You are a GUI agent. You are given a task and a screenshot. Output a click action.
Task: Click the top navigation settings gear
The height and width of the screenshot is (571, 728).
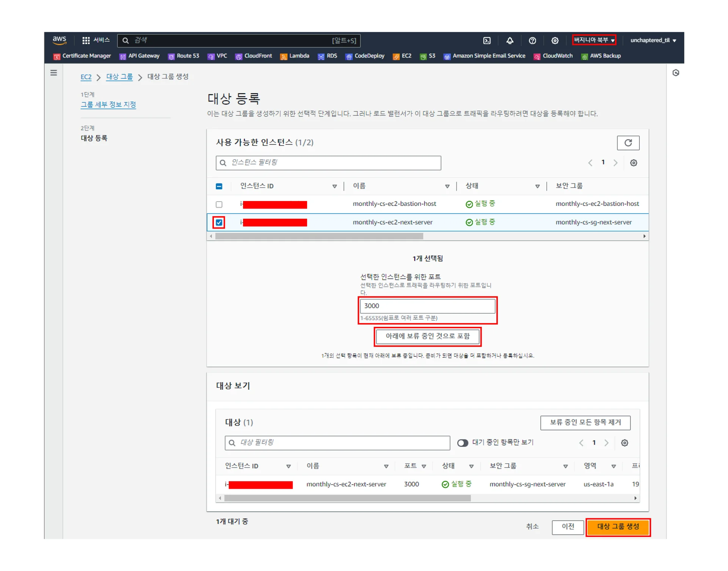click(x=555, y=41)
